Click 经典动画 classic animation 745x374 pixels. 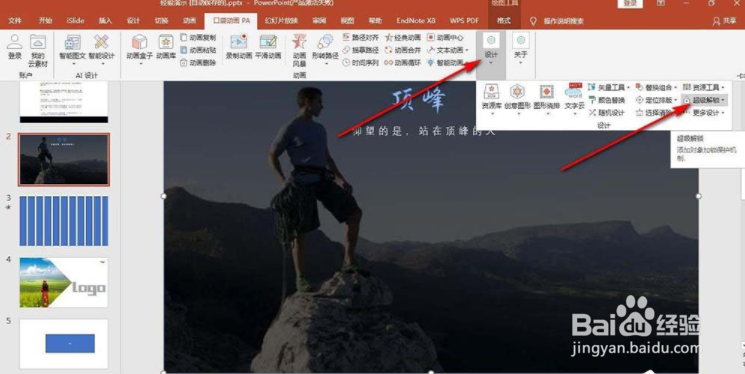point(403,38)
